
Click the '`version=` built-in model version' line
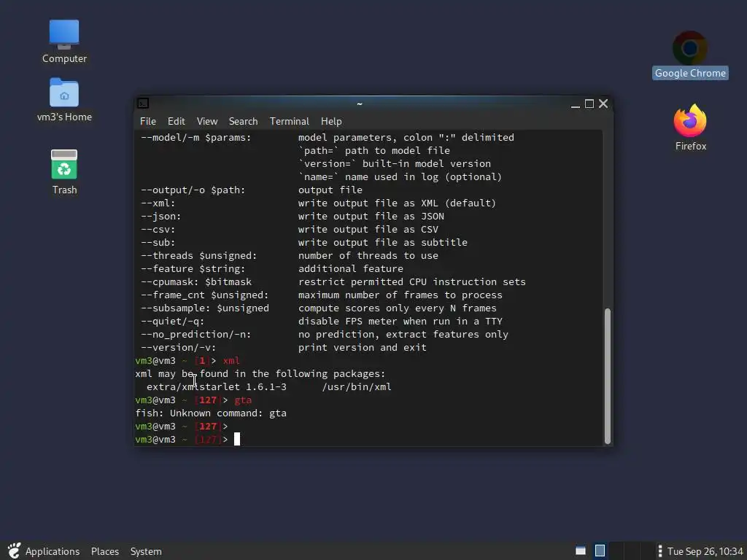click(395, 164)
